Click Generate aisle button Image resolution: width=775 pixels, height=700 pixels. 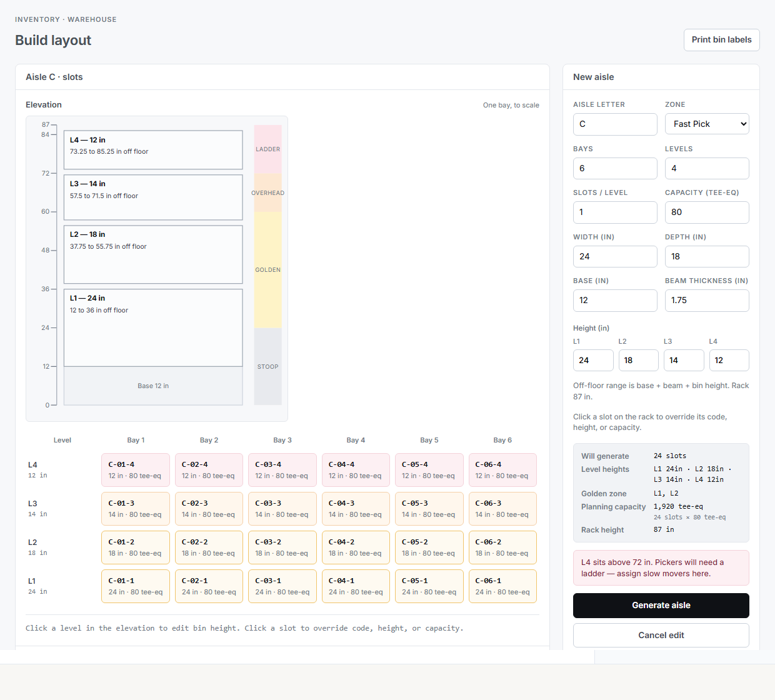(661, 605)
